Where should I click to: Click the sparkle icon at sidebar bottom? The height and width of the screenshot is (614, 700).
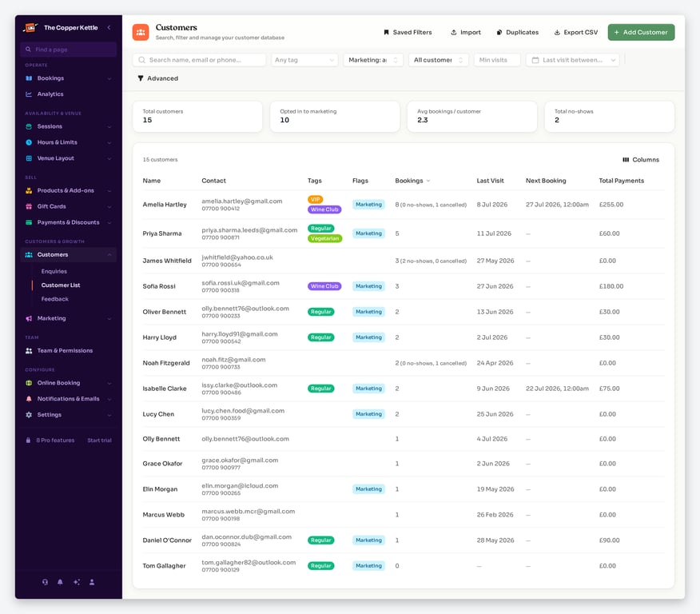click(77, 582)
